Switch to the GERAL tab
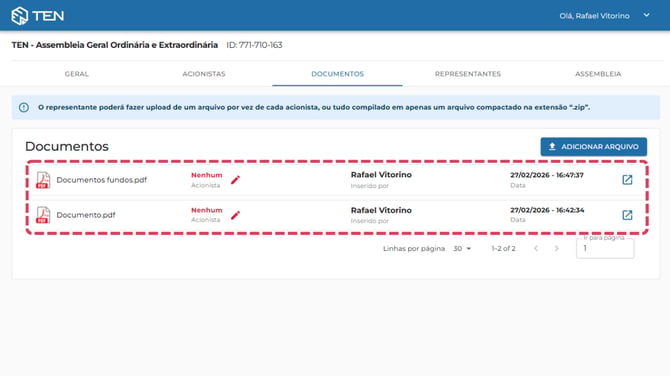 [76, 74]
